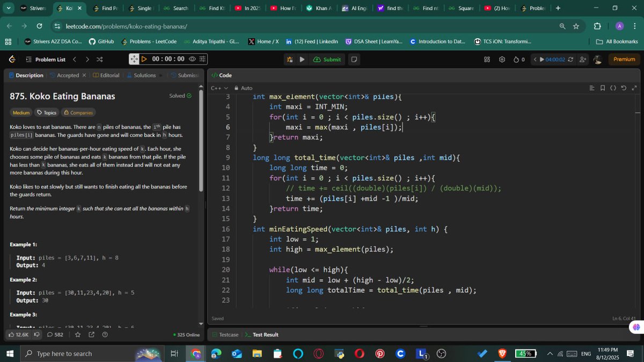644x362 pixels.
Task: Open the help question mark icon
Action: tap(105, 335)
